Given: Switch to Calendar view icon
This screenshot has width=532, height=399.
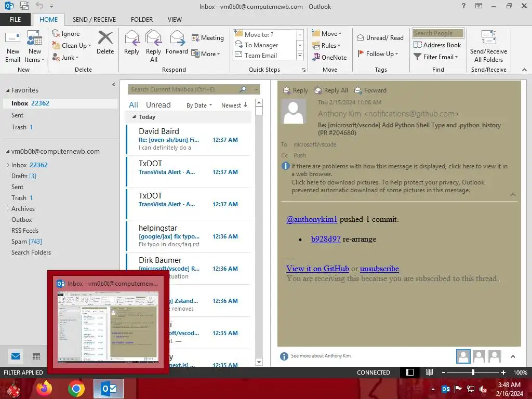Looking at the screenshot, I should point(36,356).
